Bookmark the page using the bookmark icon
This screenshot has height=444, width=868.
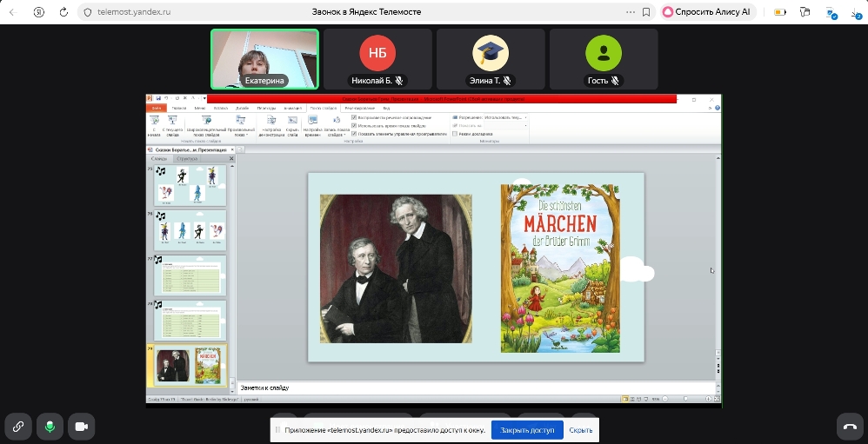tap(645, 12)
